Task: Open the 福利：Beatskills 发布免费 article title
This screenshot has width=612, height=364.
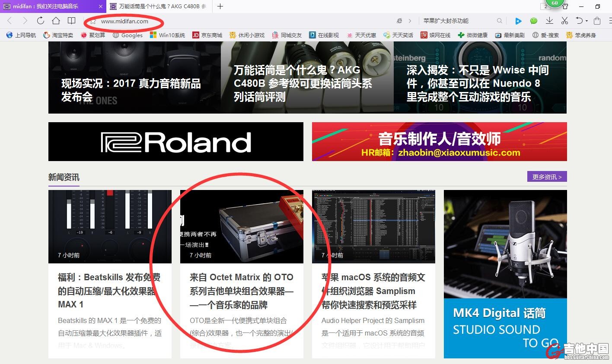Action: [109, 291]
